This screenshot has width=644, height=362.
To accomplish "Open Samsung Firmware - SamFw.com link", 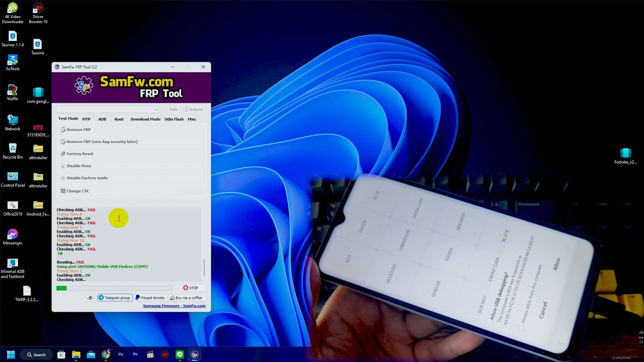I will (x=174, y=306).
